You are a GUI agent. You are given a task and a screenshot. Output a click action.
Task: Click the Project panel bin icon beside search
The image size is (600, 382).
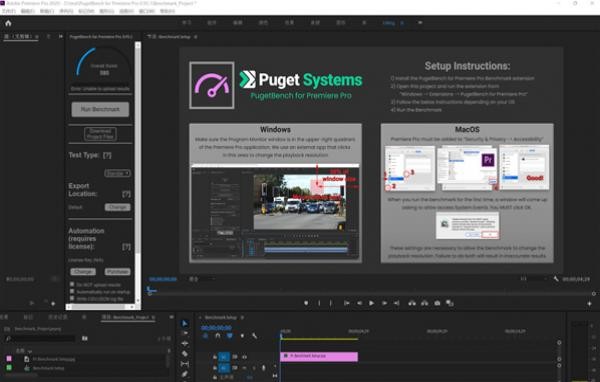(85, 338)
